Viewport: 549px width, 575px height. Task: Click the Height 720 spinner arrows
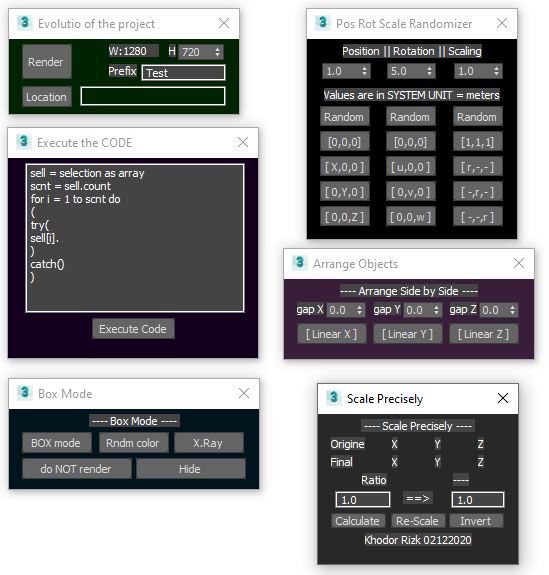coord(217,52)
